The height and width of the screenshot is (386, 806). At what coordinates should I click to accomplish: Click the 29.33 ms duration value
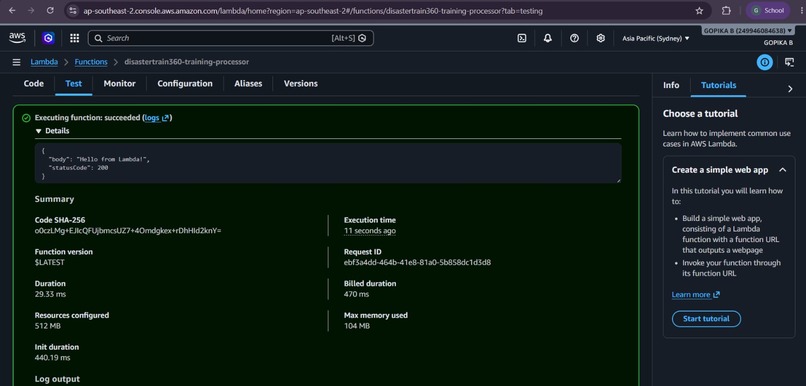point(50,295)
